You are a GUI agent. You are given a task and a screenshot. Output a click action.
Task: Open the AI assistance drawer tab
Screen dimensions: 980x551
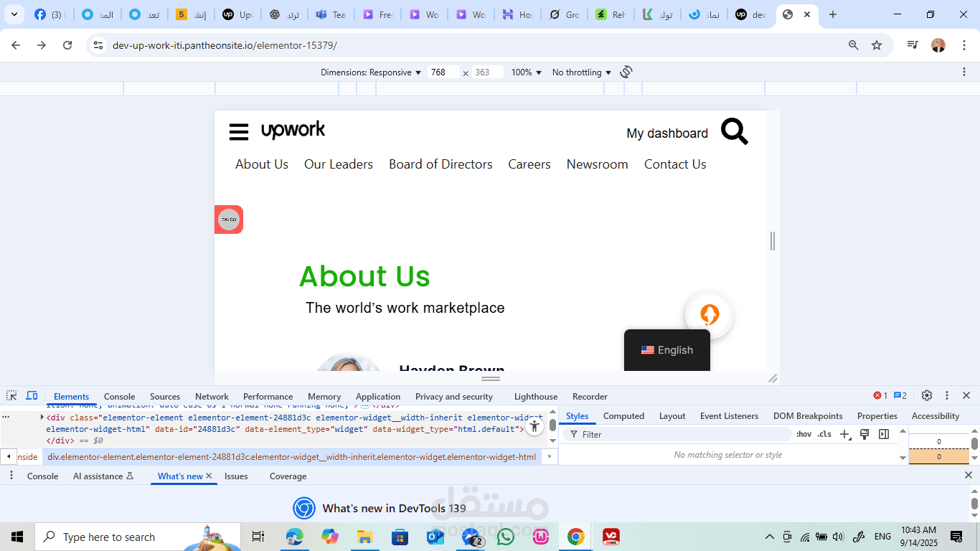(x=103, y=476)
